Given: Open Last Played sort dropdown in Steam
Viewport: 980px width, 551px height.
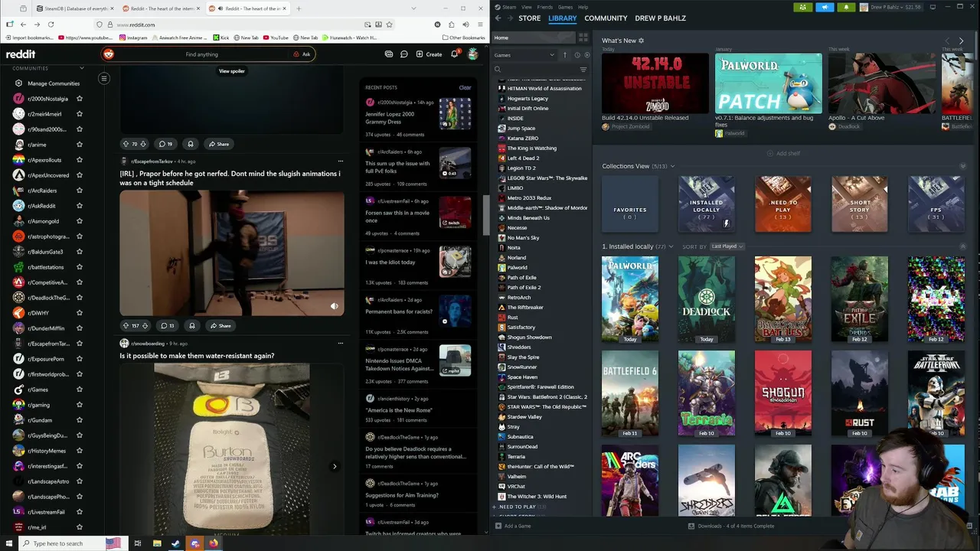Looking at the screenshot, I should 727,246.
